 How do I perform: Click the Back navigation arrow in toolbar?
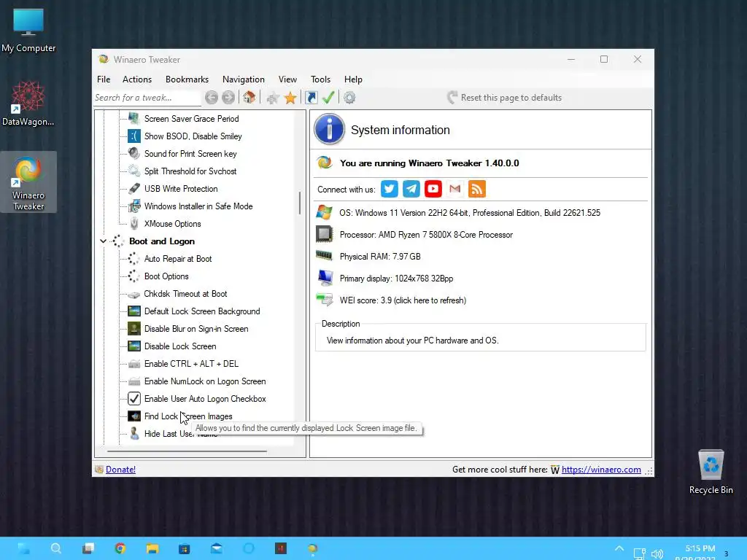212,98
